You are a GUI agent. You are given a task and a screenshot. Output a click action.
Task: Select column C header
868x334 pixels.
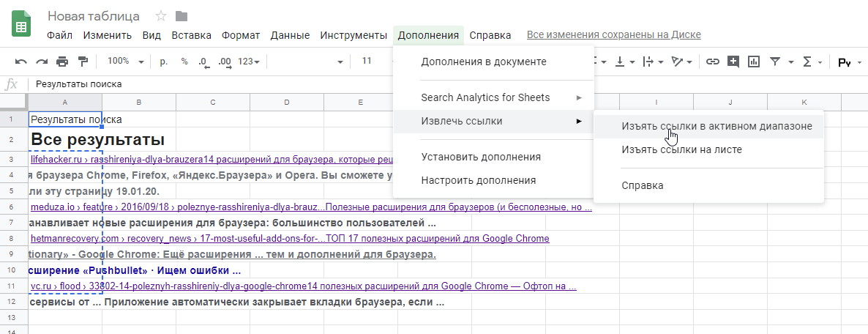(213, 102)
